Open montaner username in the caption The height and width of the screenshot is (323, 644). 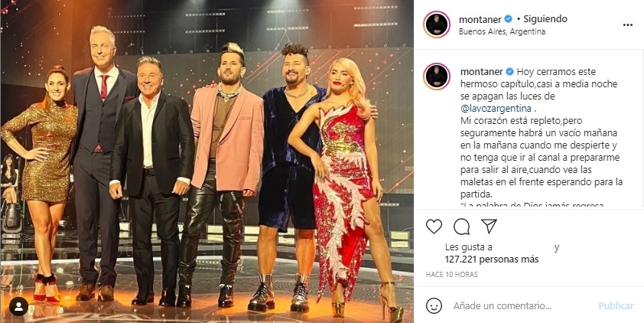click(481, 71)
